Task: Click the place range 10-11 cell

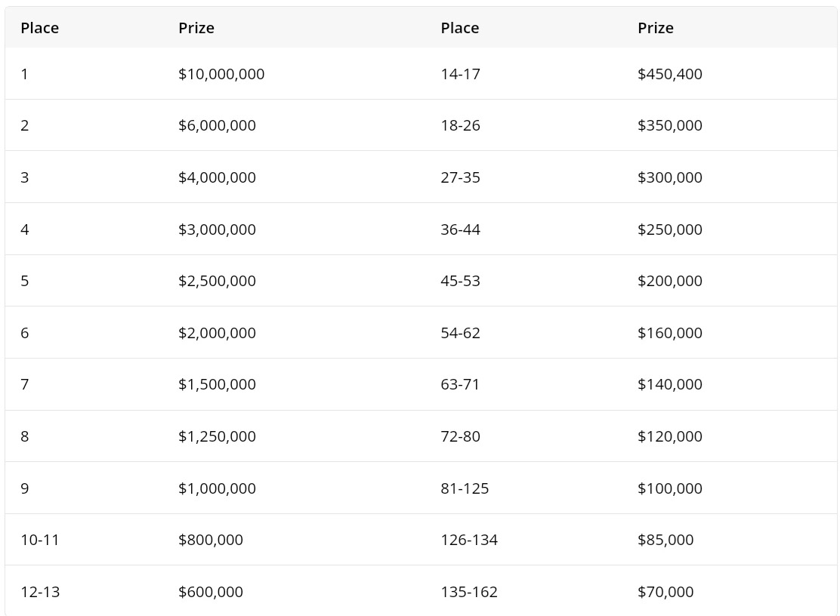Action: pyautogui.click(x=40, y=540)
